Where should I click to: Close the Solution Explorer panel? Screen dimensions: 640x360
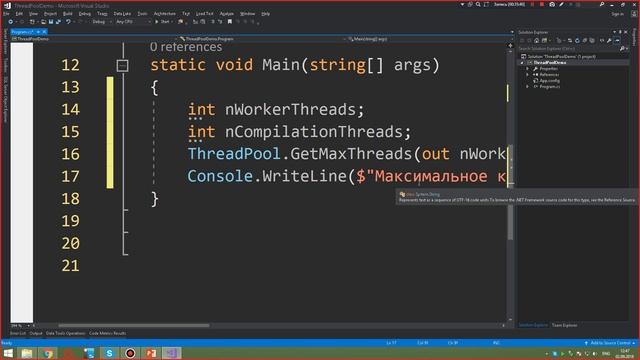(x=626, y=32)
